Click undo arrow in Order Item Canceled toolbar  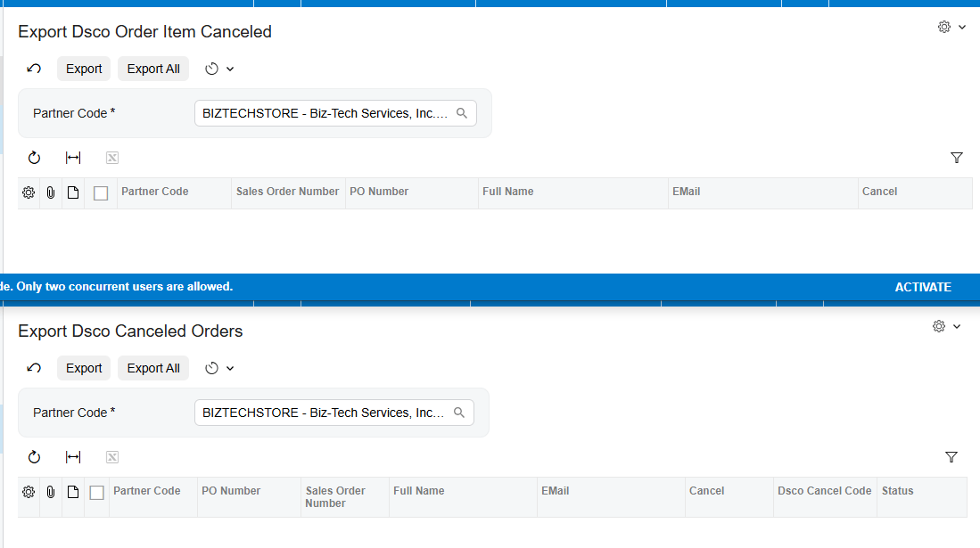point(34,69)
